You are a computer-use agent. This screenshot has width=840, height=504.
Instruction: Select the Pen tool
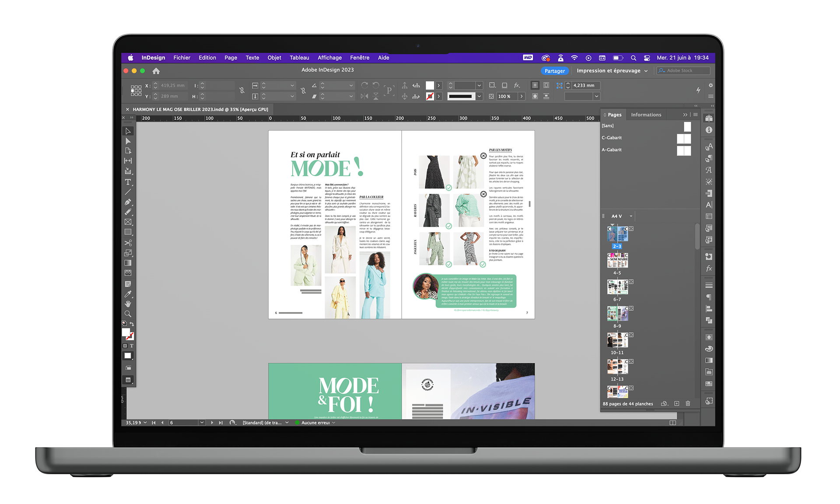click(128, 202)
